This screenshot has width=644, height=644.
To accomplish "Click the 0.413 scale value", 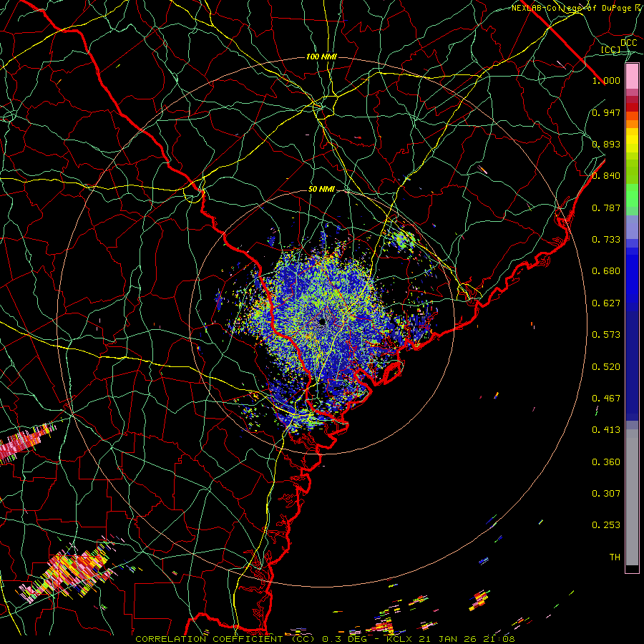I will click(x=606, y=430).
